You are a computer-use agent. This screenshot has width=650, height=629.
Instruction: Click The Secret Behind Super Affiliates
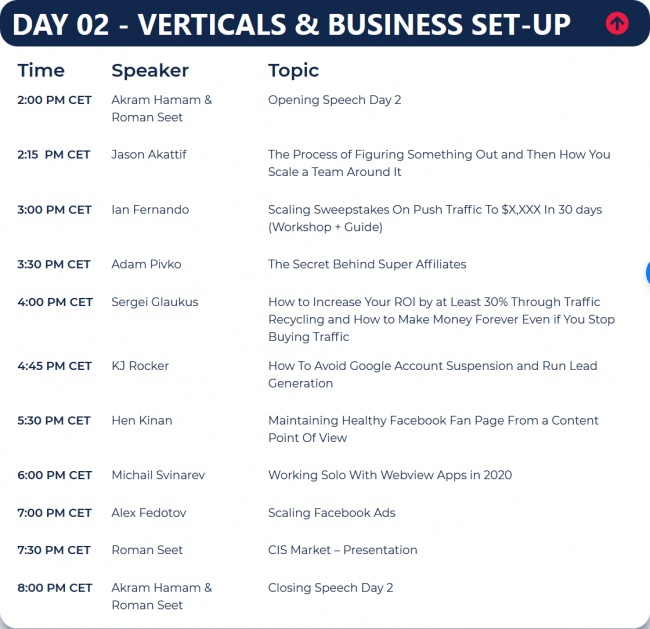coord(367,264)
